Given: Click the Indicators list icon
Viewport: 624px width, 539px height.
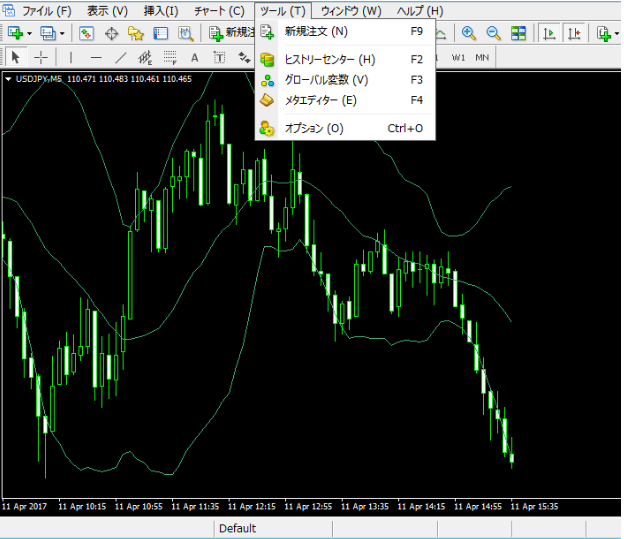Looking at the screenshot, I should [604, 33].
